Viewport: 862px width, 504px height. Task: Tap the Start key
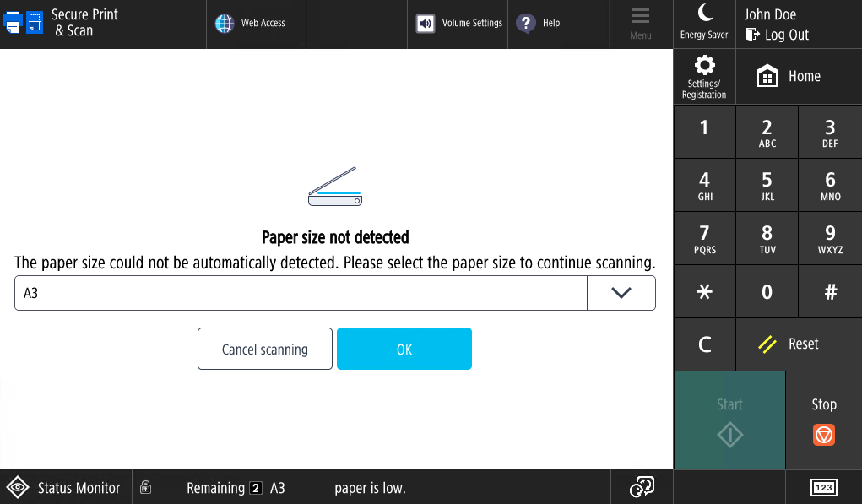(729, 420)
